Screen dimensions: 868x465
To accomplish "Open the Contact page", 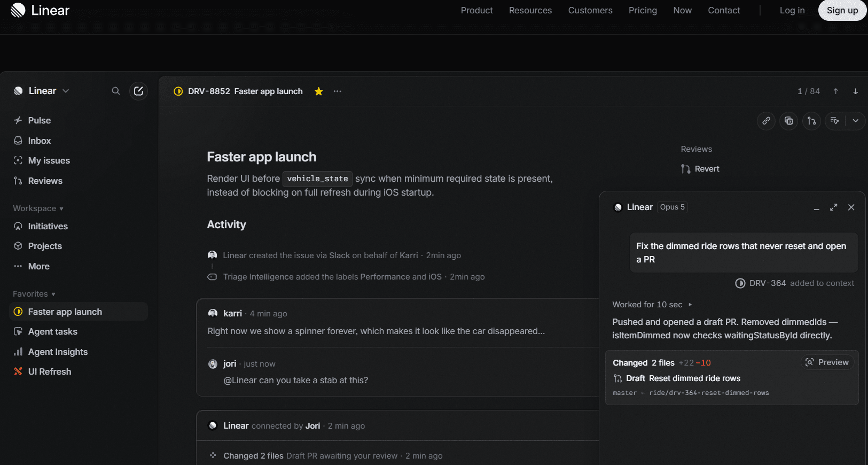I will (724, 10).
